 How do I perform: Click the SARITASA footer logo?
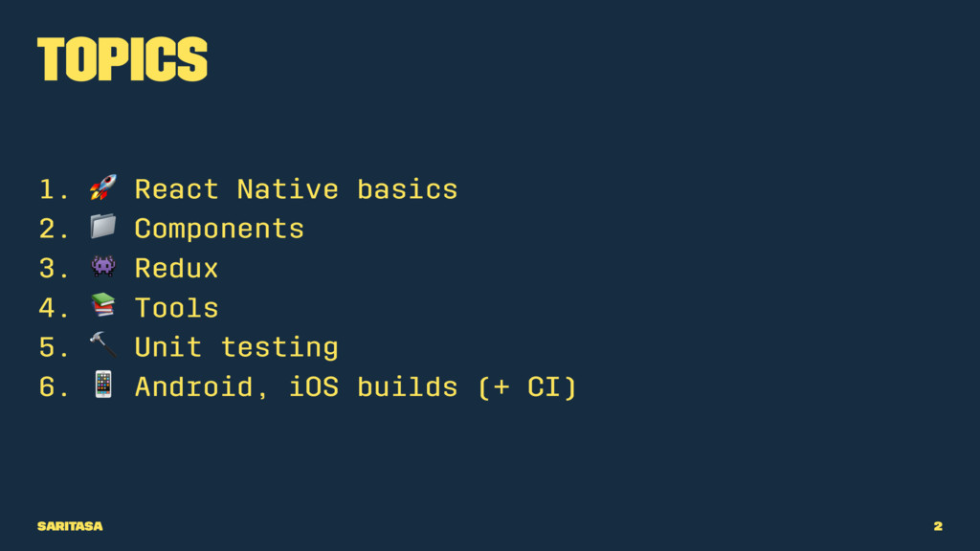[70, 526]
